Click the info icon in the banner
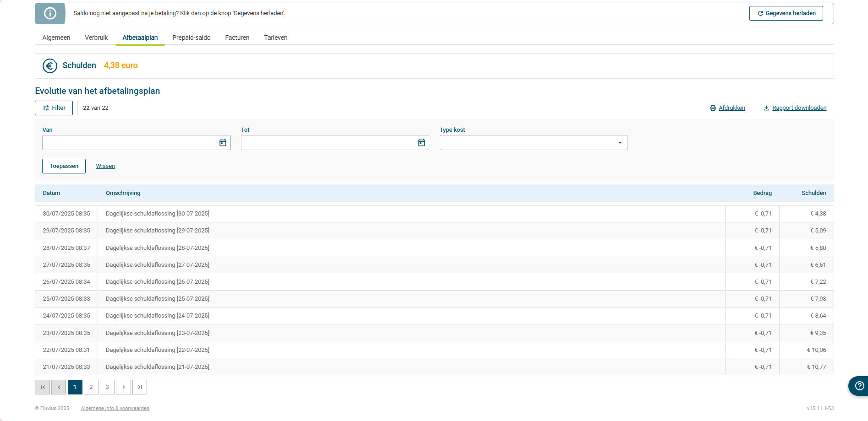This screenshot has width=868, height=421. point(50,13)
